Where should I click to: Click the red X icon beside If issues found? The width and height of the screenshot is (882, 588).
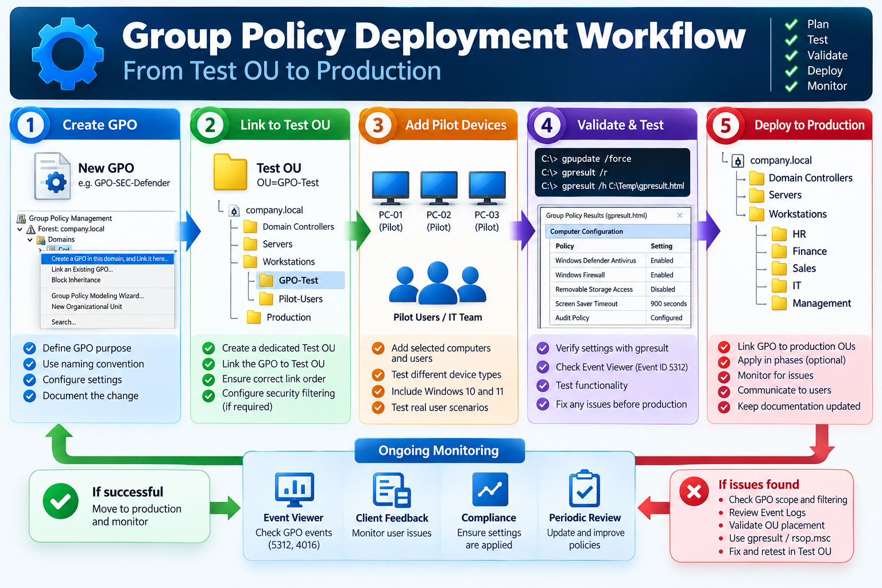pos(694,492)
